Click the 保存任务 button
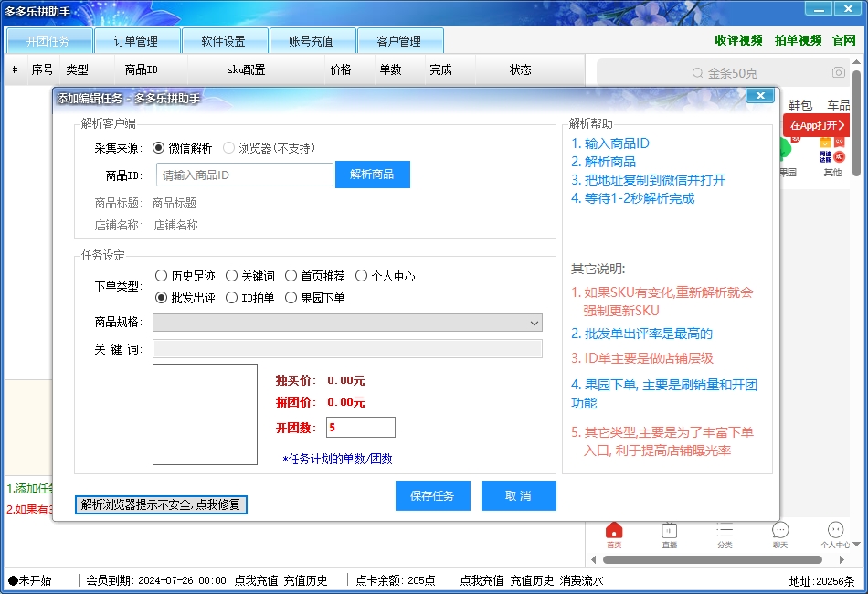Image resolution: width=868 pixels, height=594 pixels. 433,495
